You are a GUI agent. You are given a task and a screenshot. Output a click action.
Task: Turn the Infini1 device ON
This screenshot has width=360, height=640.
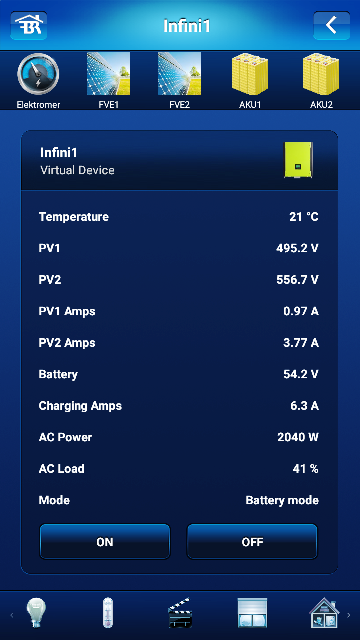[105, 542]
